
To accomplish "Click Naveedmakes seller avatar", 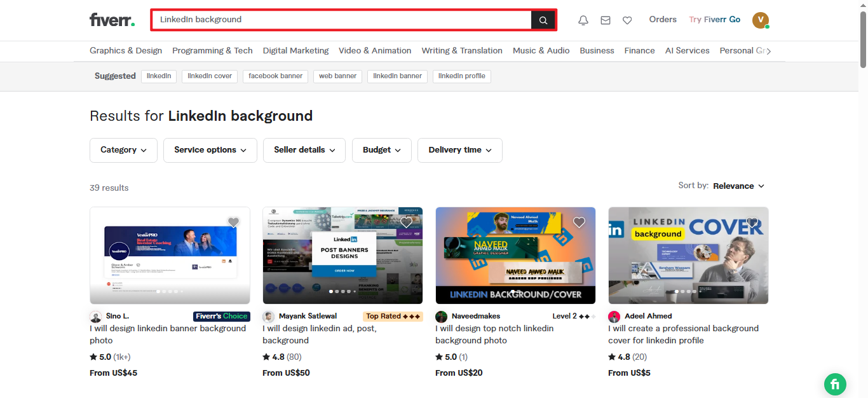I will [441, 317].
